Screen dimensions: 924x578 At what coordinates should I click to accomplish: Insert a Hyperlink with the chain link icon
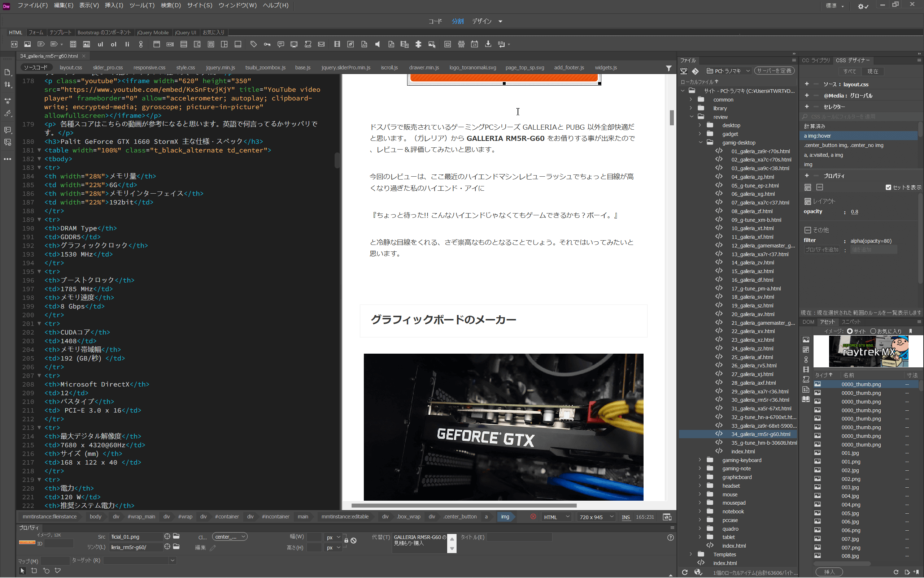[140, 44]
